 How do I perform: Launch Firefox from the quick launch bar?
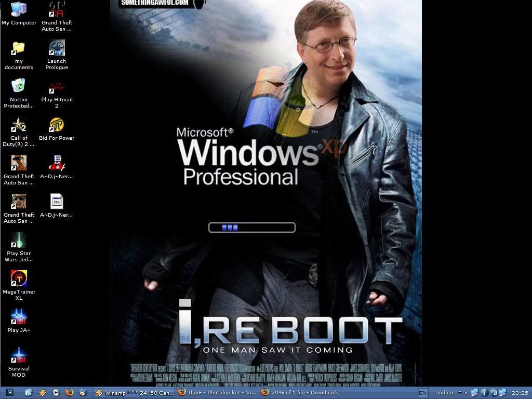pos(70,393)
